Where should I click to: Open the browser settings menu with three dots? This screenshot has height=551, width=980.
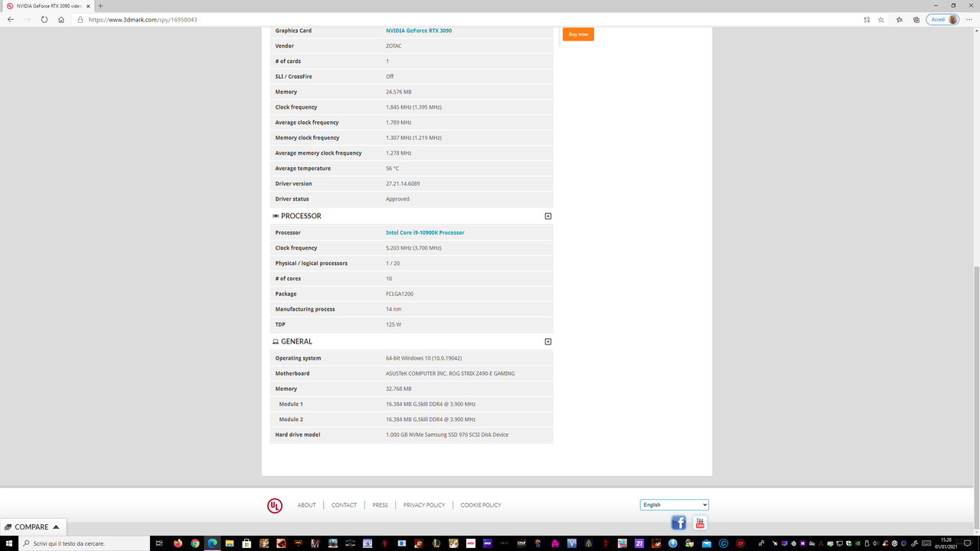click(x=969, y=20)
